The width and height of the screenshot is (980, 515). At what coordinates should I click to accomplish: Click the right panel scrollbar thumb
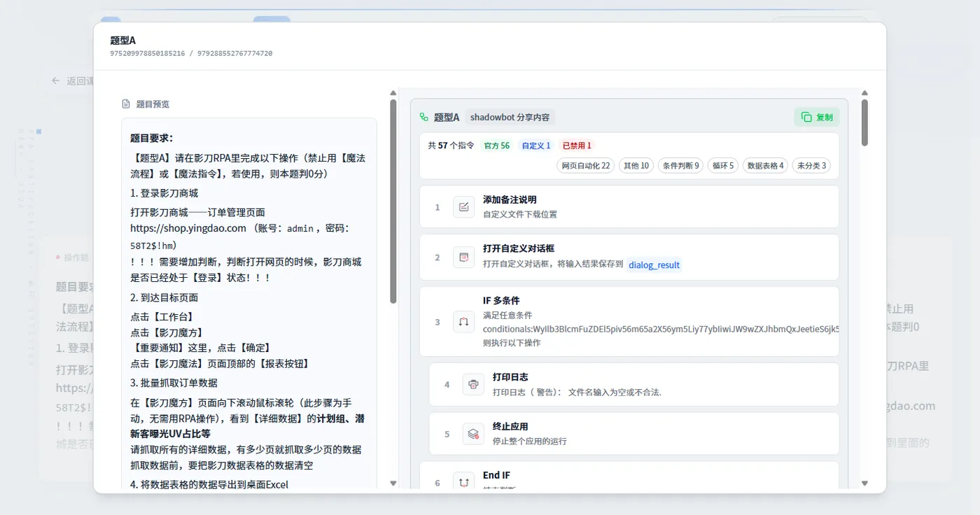pyautogui.click(x=864, y=122)
